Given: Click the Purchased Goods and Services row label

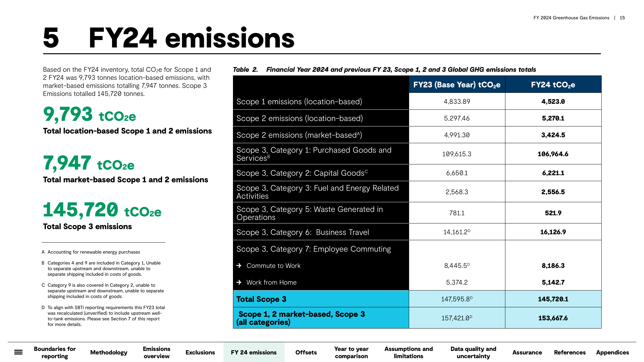Looking at the screenshot, I should pos(314,154).
